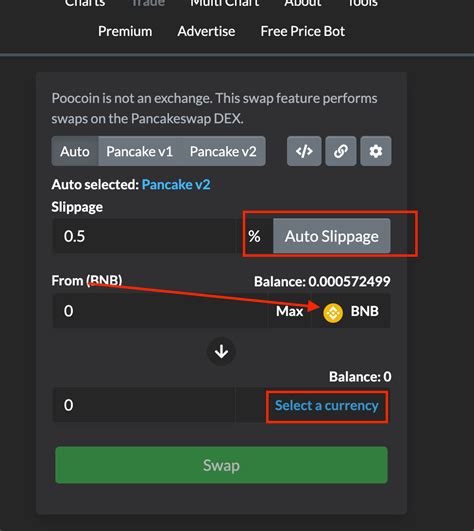Click the BNB coin logo

[333, 312]
